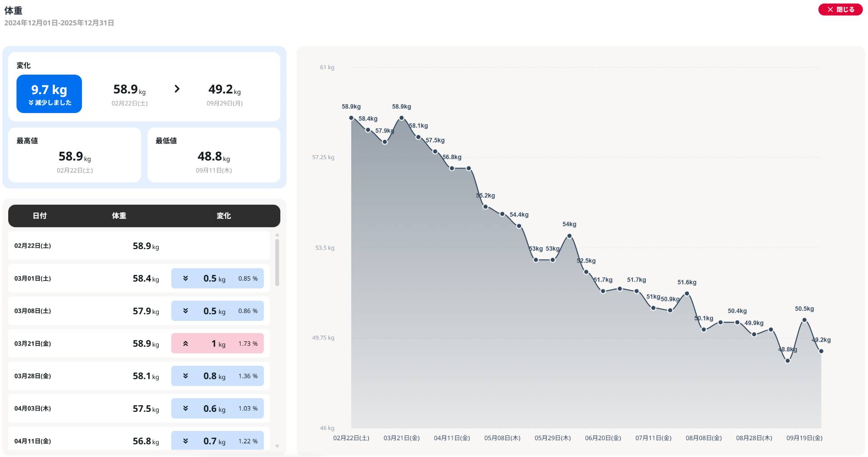Click the 50.5kg data point on chart

click(x=804, y=320)
